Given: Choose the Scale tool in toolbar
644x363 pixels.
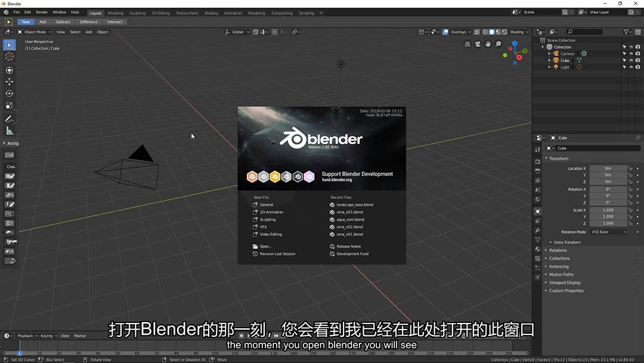Looking at the screenshot, I should [10, 106].
